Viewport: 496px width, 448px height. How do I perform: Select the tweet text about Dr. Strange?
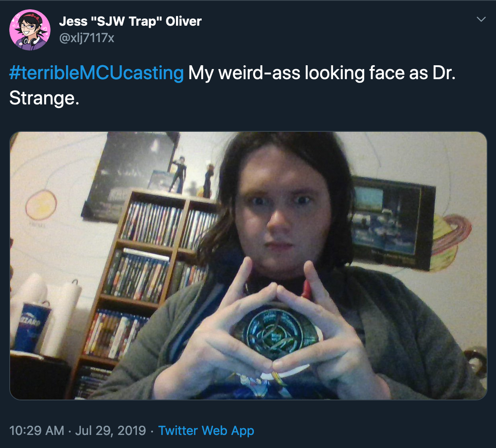[x=232, y=85]
